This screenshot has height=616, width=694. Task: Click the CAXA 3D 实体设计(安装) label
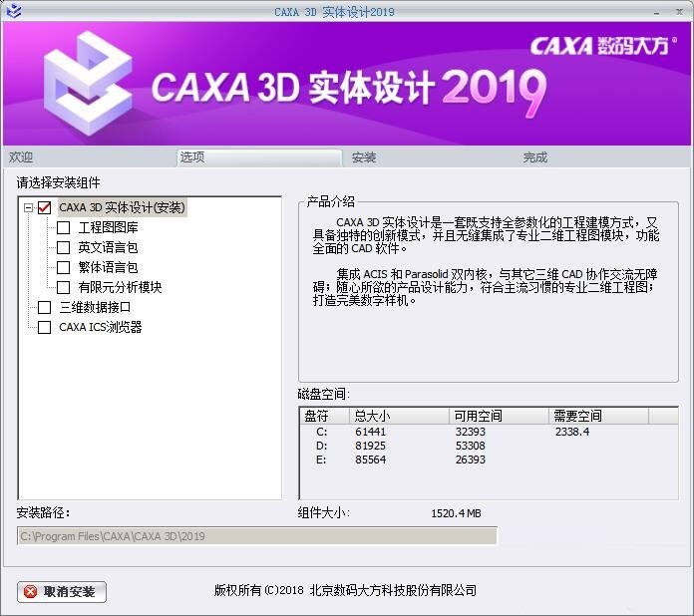[123, 207]
